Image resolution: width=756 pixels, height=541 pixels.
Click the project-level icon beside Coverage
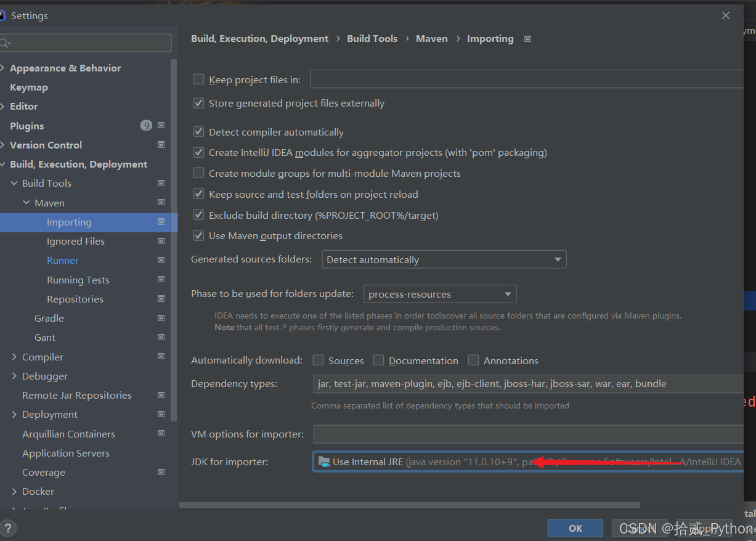click(161, 472)
